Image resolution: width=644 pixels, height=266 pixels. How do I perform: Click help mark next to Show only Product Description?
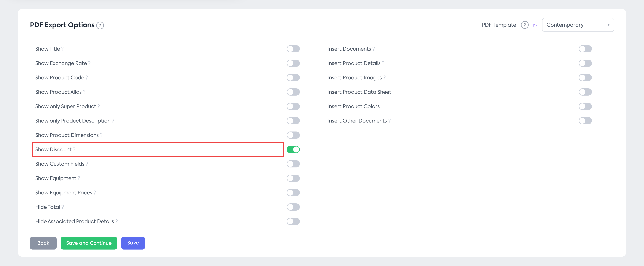pos(113,121)
